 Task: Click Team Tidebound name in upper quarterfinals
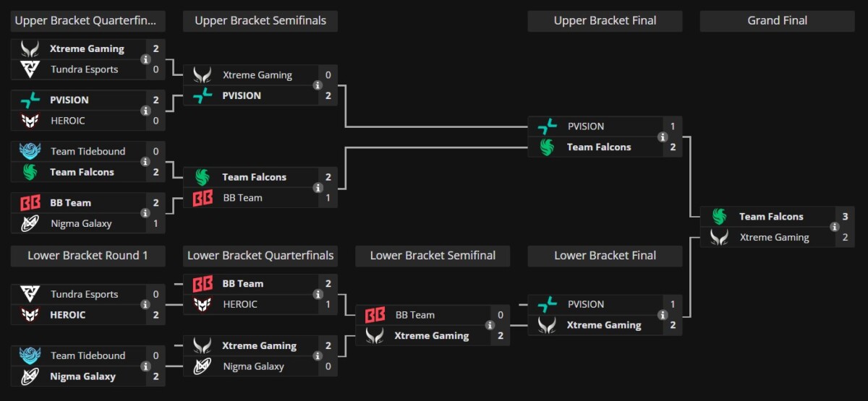click(88, 152)
